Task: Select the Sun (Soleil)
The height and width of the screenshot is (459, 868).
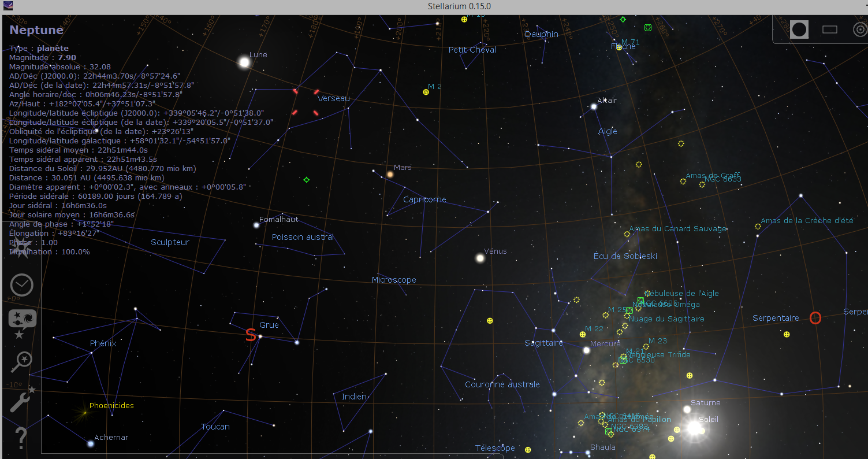Action: 694,428
